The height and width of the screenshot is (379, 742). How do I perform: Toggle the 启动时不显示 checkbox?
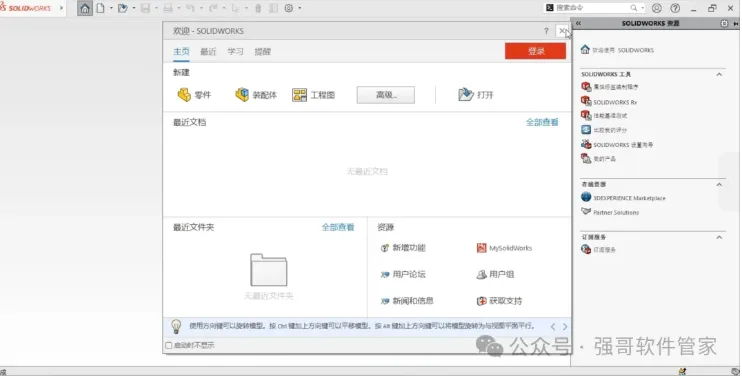pos(168,345)
